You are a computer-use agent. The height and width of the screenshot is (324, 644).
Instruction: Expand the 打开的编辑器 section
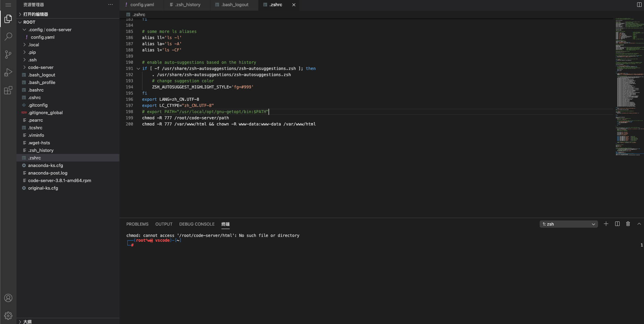point(68,14)
